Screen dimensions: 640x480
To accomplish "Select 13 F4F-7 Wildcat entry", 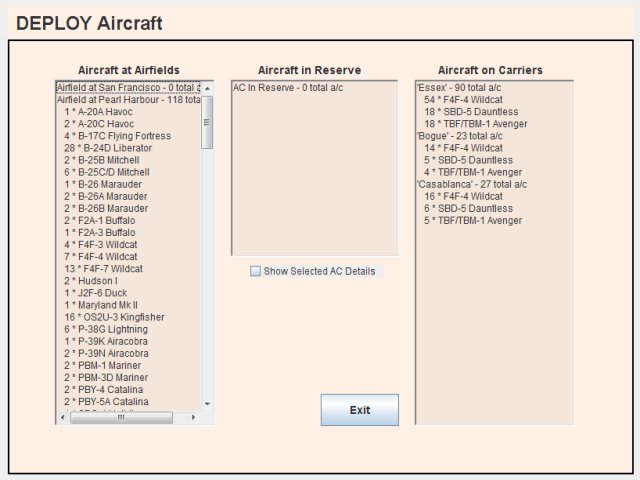I will [103, 269].
